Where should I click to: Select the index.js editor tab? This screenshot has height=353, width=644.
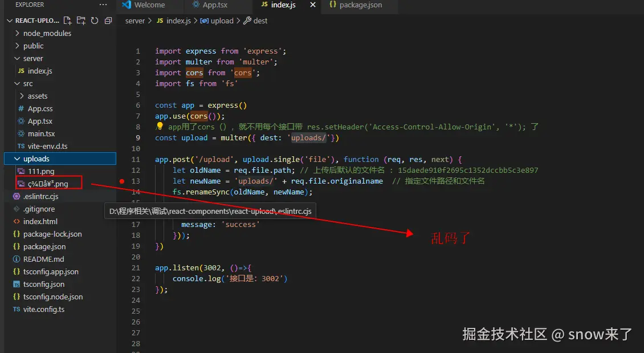[x=283, y=5]
